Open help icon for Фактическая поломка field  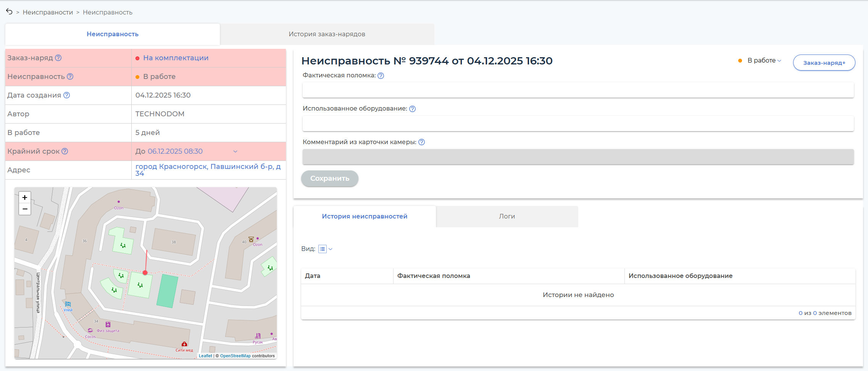tap(381, 75)
